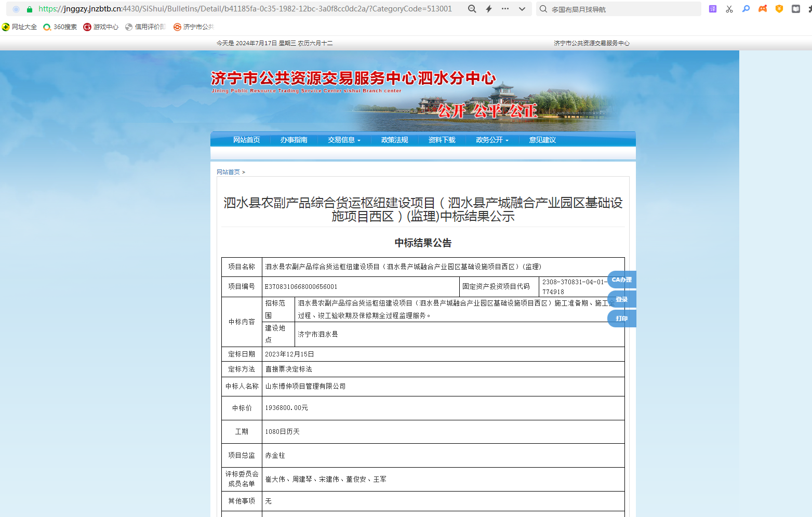Click the investment code 2308-370831-04-01-774918

click(x=575, y=287)
